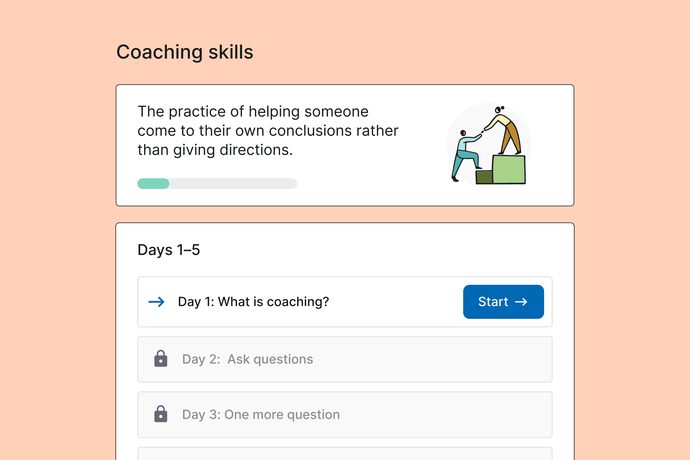Click the small dark green step block
Image resolution: width=690 pixels, height=460 pixels.
tap(484, 177)
